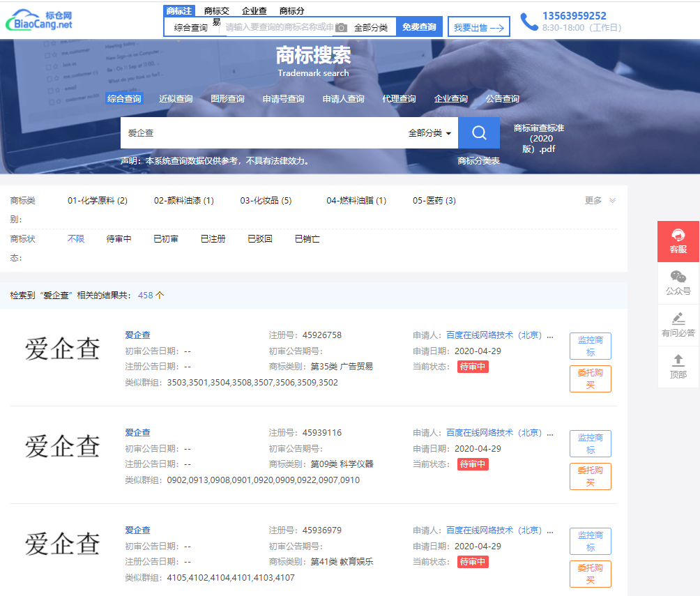Open the 全部分类 selector in header search
The image size is (700, 596).
(371, 28)
